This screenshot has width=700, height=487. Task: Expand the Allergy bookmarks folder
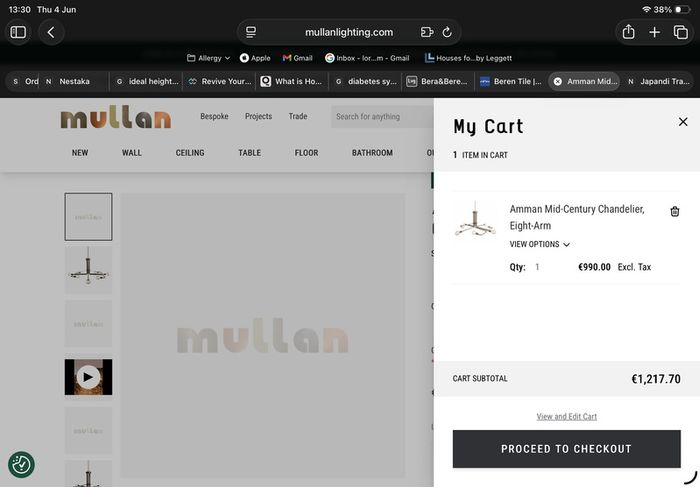pyautogui.click(x=208, y=58)
